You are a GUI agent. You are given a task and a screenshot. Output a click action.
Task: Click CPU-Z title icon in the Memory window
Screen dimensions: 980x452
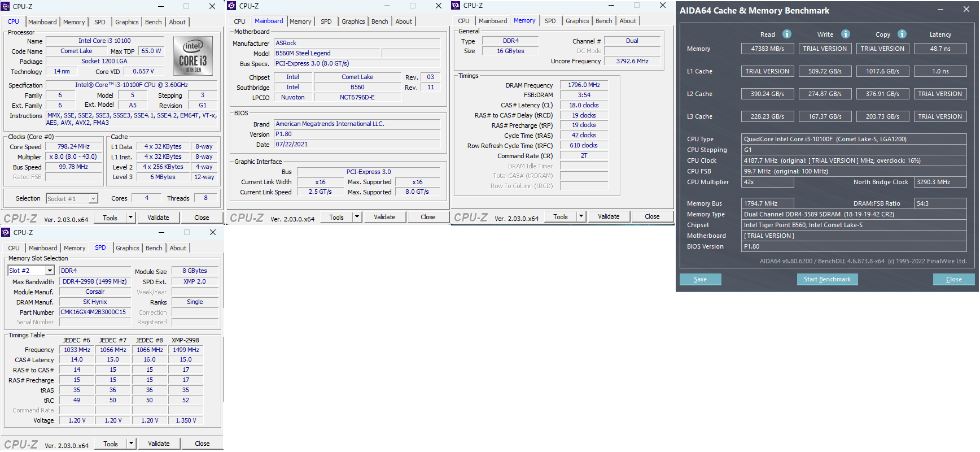point(456,5)
